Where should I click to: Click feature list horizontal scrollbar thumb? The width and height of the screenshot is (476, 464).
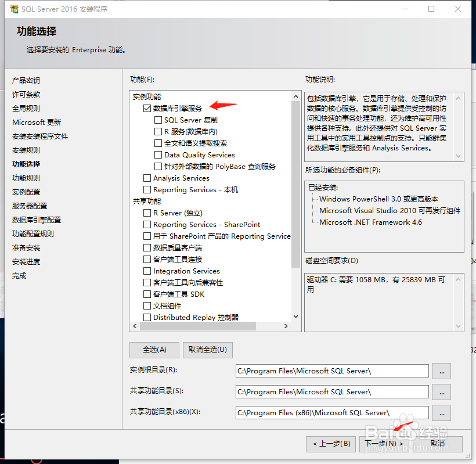(198, 326)
